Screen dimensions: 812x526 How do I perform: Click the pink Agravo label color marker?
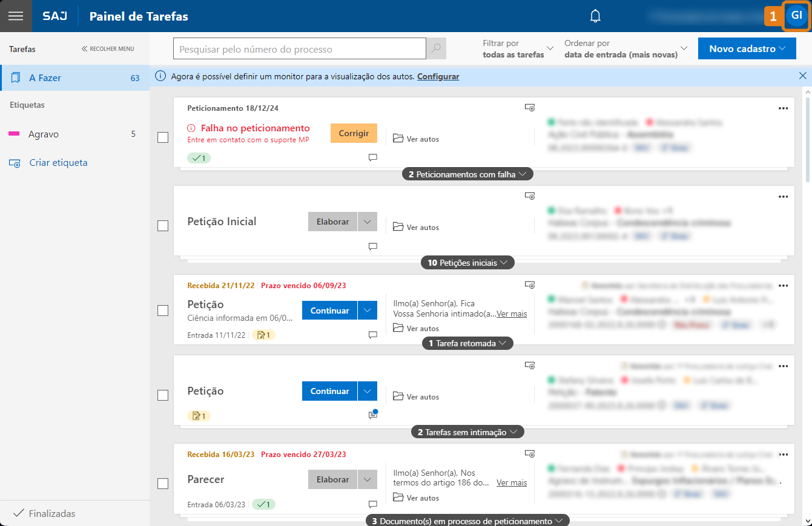pos(15,134)
